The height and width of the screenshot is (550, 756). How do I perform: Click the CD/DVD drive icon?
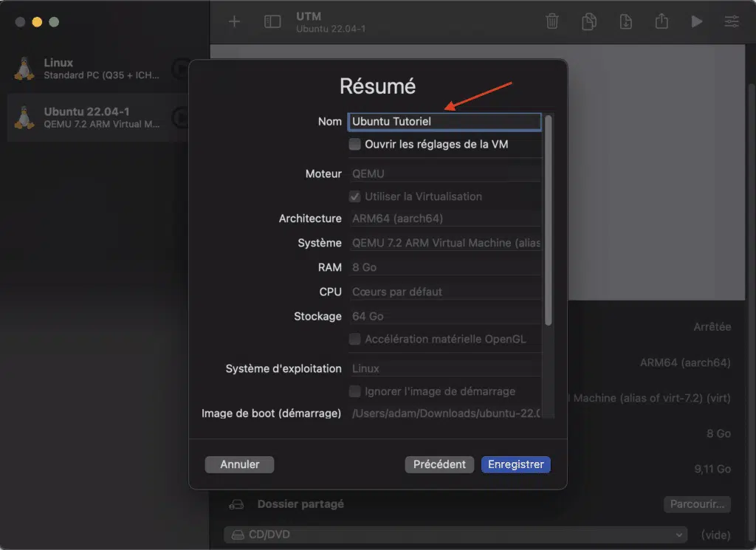pyautogui.click(x=238, y=534)
